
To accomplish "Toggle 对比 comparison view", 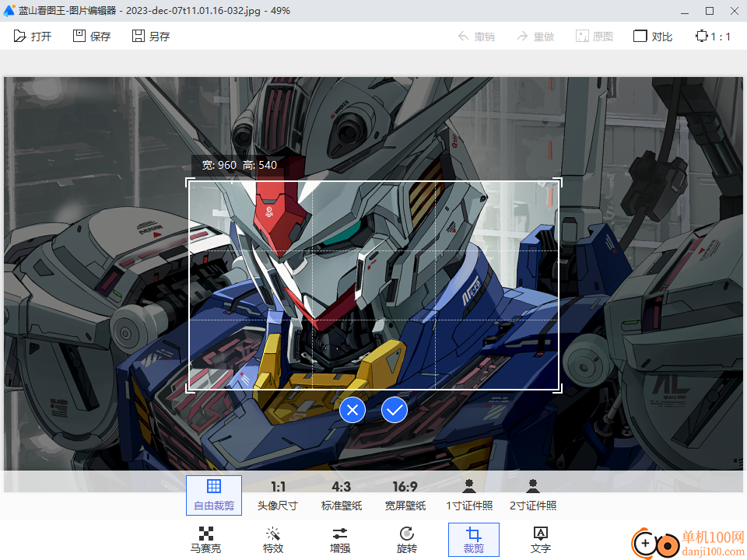I will tap(653, 37).
